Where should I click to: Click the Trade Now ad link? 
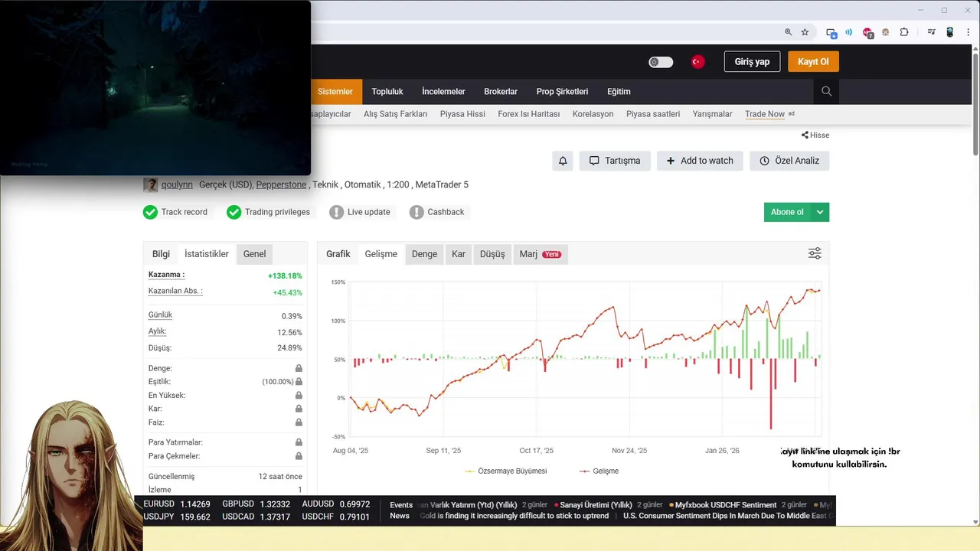765,114
